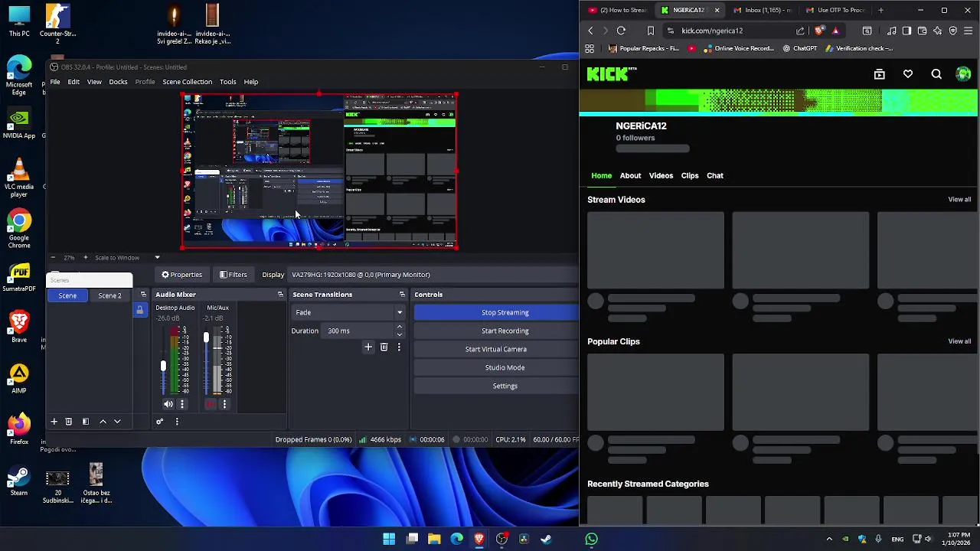The width and height of the screenshot is (980, 551).
Task: Open Kick following heart icon
Action: coord(908,74)
